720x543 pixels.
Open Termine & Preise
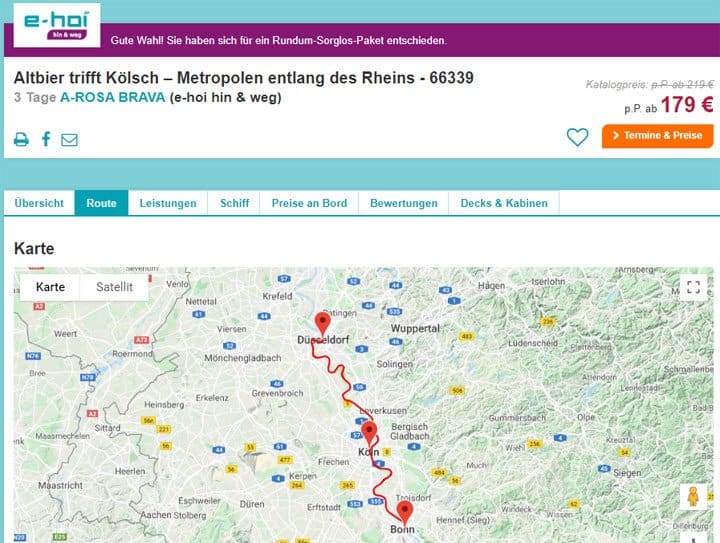click(658, 136)
